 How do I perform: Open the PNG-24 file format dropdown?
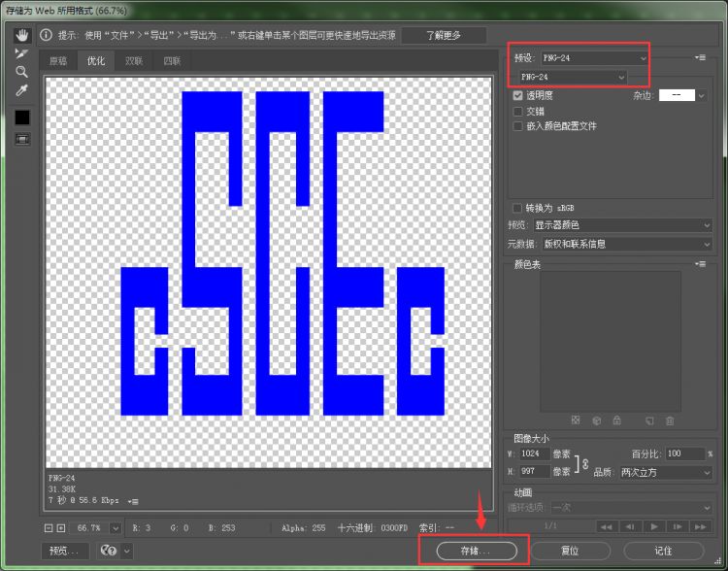(573, 77)
